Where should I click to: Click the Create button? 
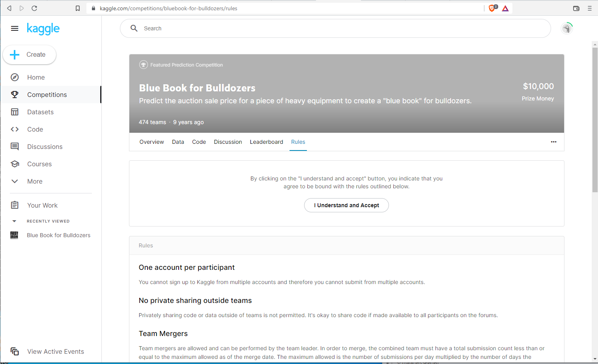point(30,54)
